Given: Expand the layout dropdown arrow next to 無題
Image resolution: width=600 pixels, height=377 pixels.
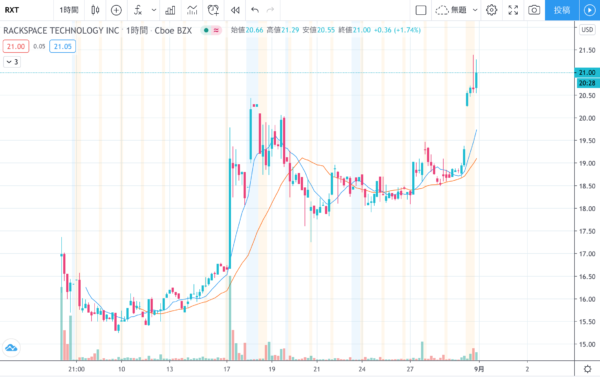Looking at the screenshot, I should tap(475, 10).
